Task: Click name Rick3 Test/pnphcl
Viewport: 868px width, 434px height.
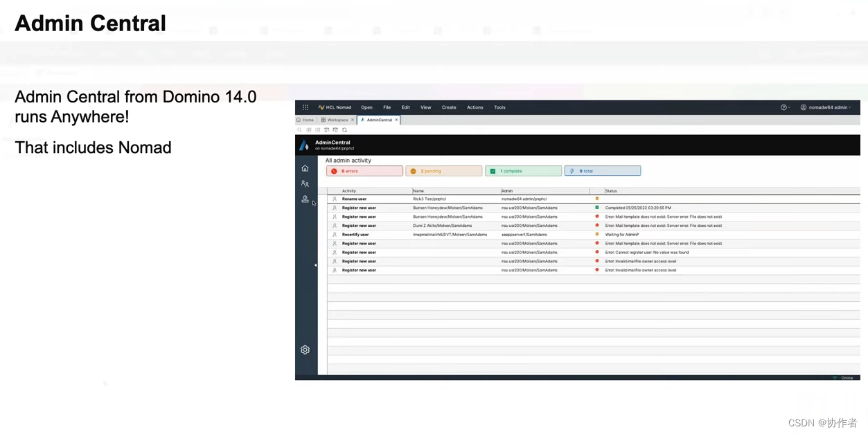Action: [x=429, y=199]
